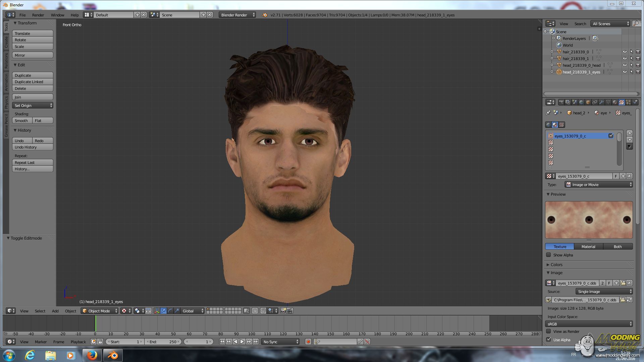Click the Smooth shading button
The height and width of the screenshot is (362, 644).
point(22,121)
